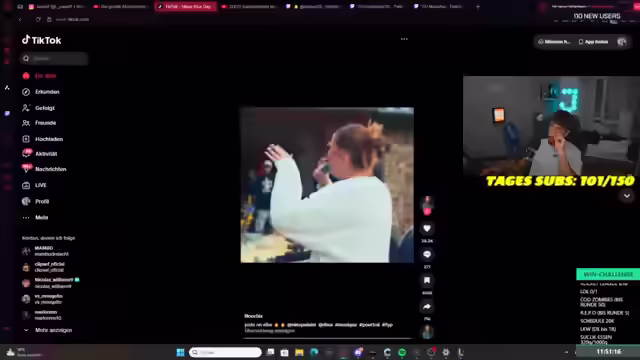Share the video via arrow icon
The height and width of the screenshot is (360, 640).
pyautogui.click(x=427, y=307)
